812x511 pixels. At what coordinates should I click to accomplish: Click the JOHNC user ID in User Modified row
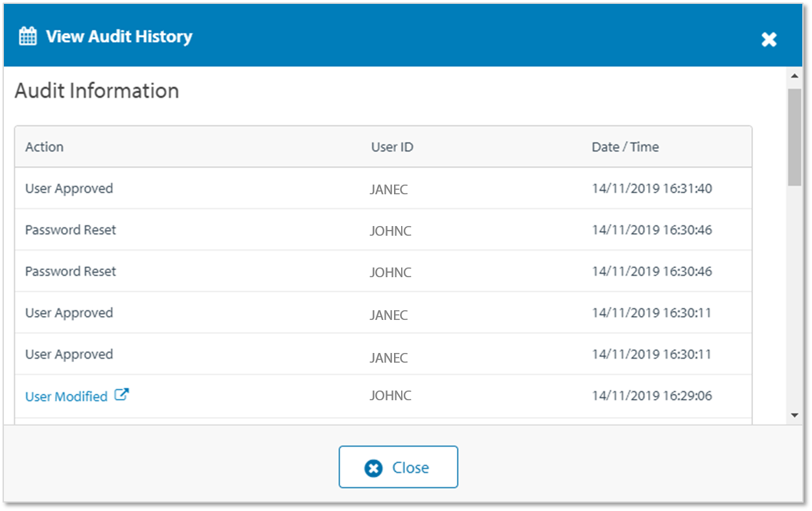click(x=390, y=396)
